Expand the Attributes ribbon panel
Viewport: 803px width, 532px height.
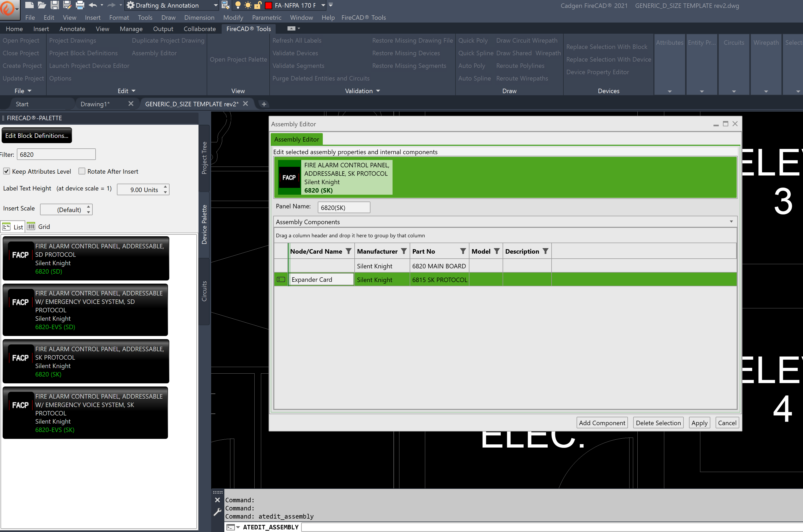click(x=670, y=91)
